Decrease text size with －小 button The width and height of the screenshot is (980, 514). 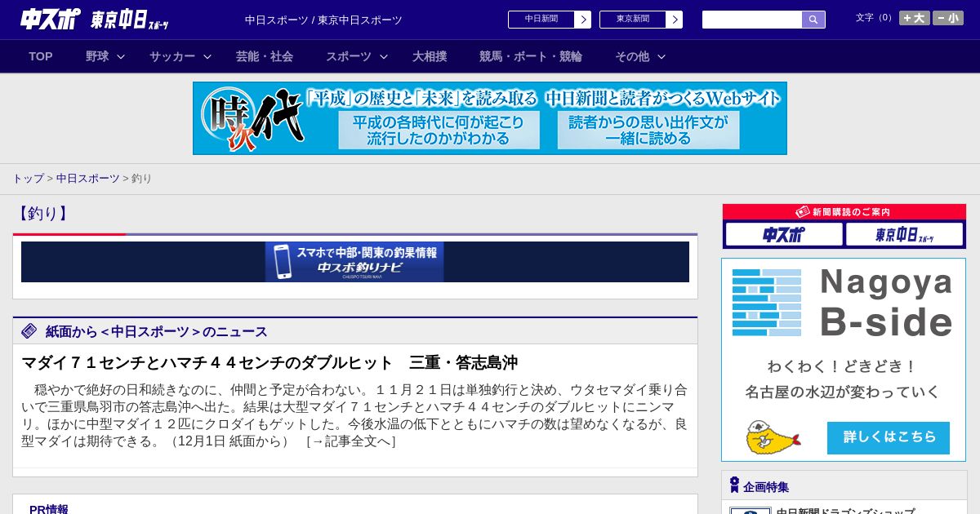tap(947, 18)
